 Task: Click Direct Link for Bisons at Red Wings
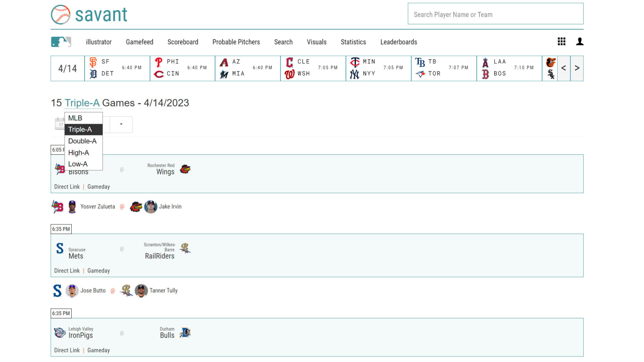(x=67, y=187)
